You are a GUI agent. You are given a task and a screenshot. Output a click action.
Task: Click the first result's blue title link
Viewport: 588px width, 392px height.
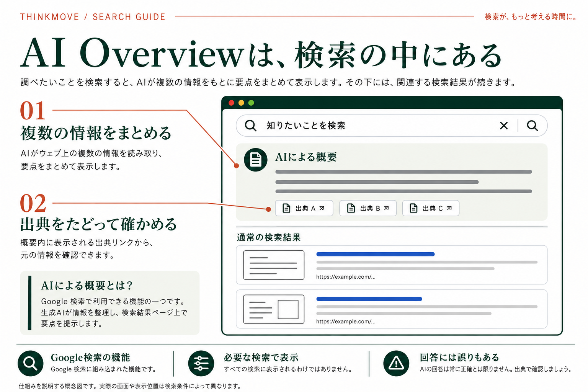(x=376, y=254)
